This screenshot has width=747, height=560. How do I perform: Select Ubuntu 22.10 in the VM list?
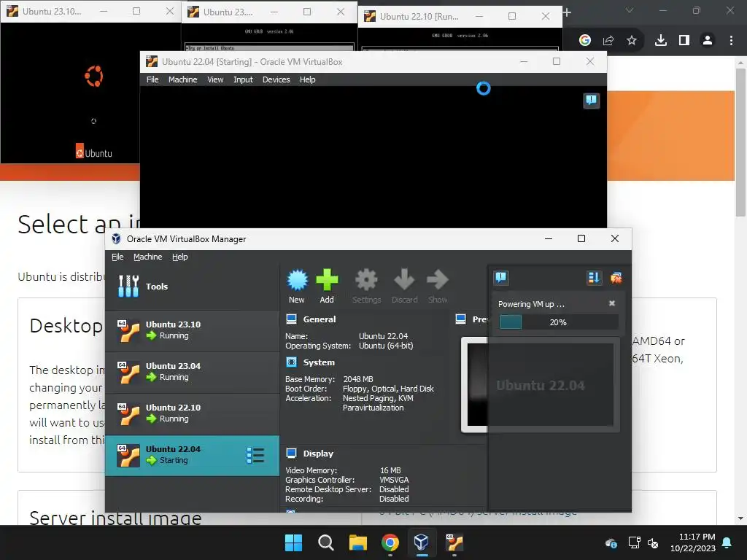coord(193,413)
